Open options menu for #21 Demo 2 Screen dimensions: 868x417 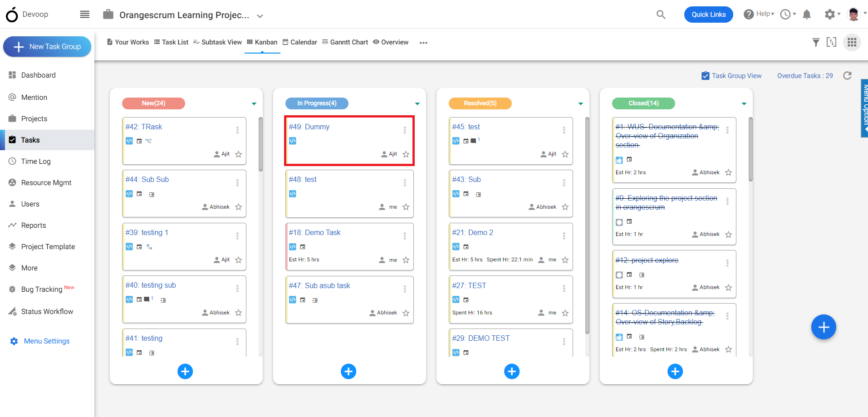pos(564,236)
